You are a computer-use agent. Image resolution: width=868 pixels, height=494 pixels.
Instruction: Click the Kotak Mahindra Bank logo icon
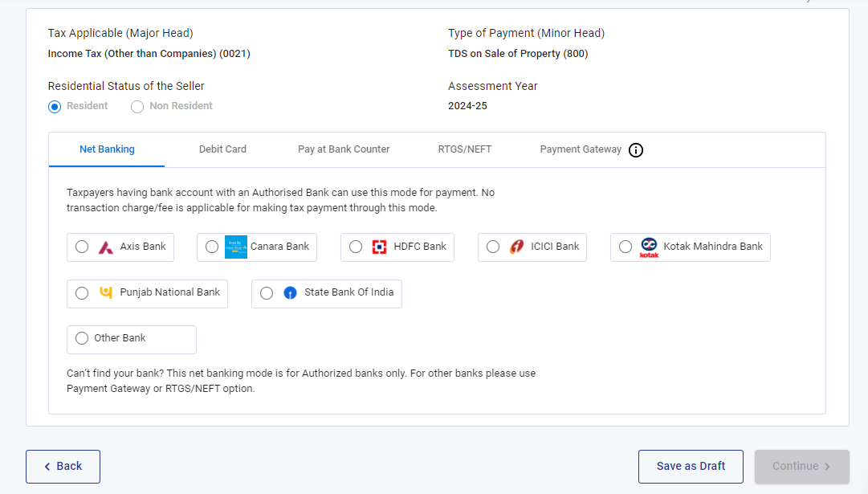649,247
